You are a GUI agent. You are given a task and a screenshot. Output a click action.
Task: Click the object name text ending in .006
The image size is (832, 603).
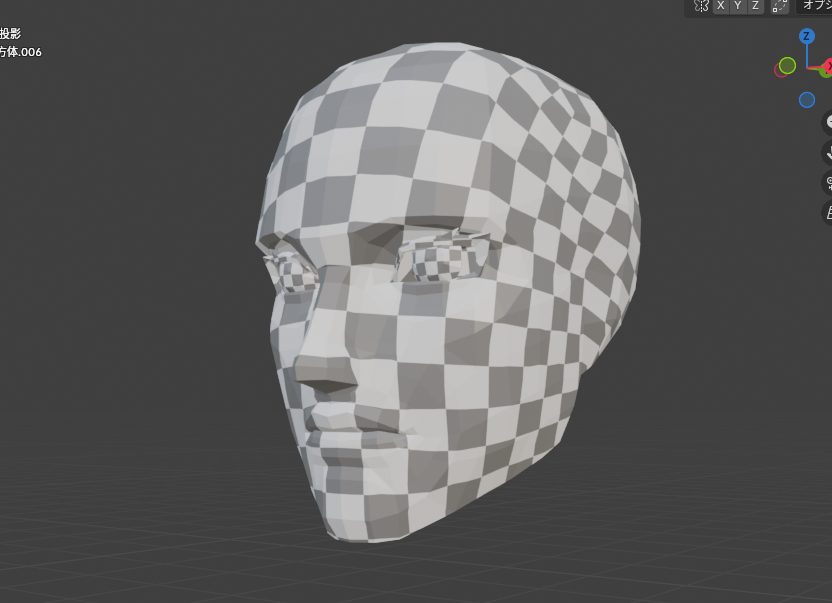click(x=21, y=52)
